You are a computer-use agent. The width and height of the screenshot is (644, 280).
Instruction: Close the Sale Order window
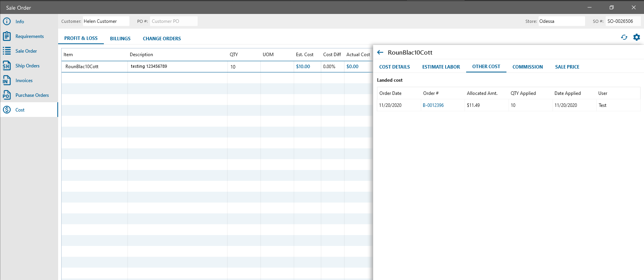click(x=634, y=7)
